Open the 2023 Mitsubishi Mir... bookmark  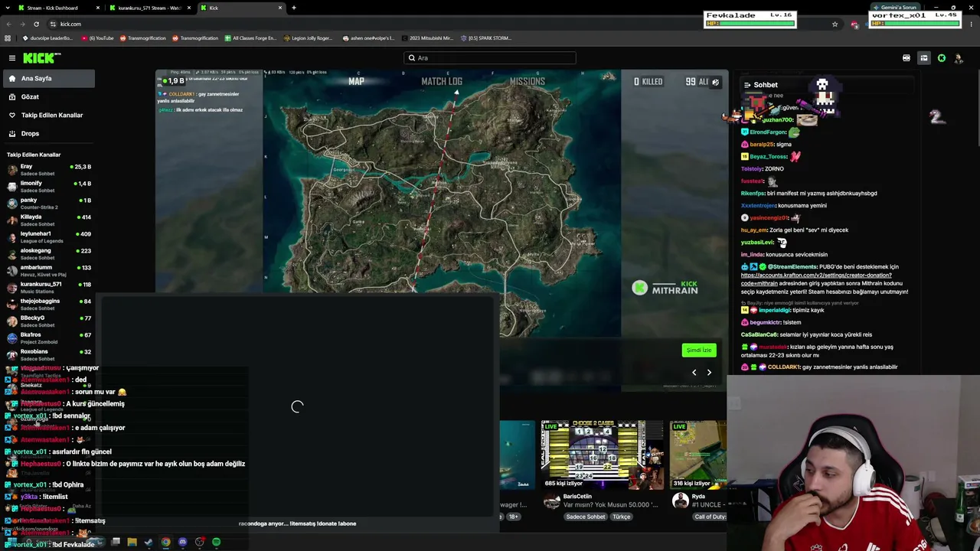426,38
